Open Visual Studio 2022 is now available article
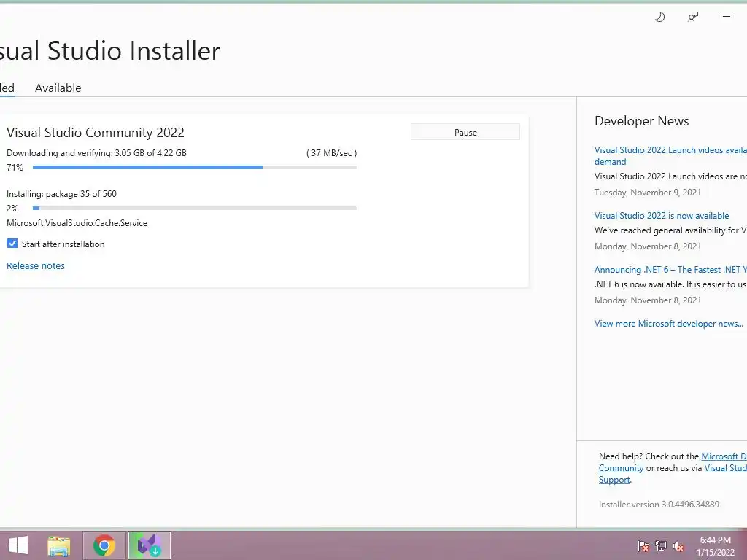 click(661, 216)
